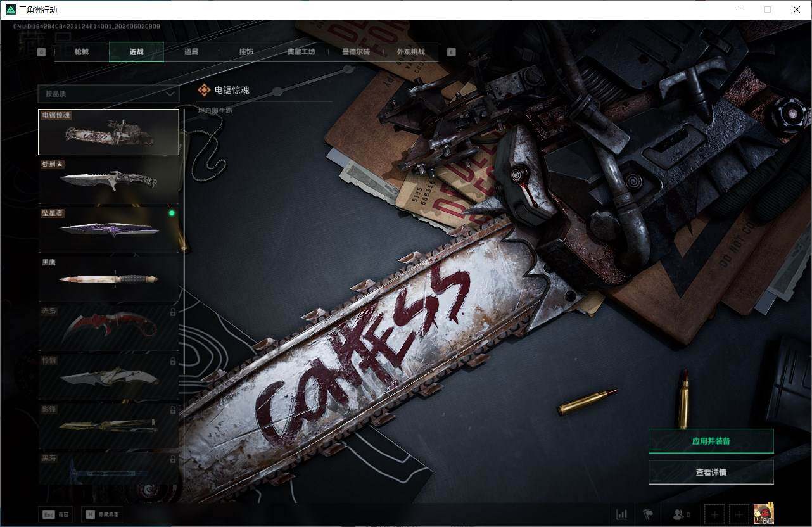Open the 典藏工坊 tab
The height and width of the screenshot is (527, 812).
pyautogui.click(x=301, y=52)
